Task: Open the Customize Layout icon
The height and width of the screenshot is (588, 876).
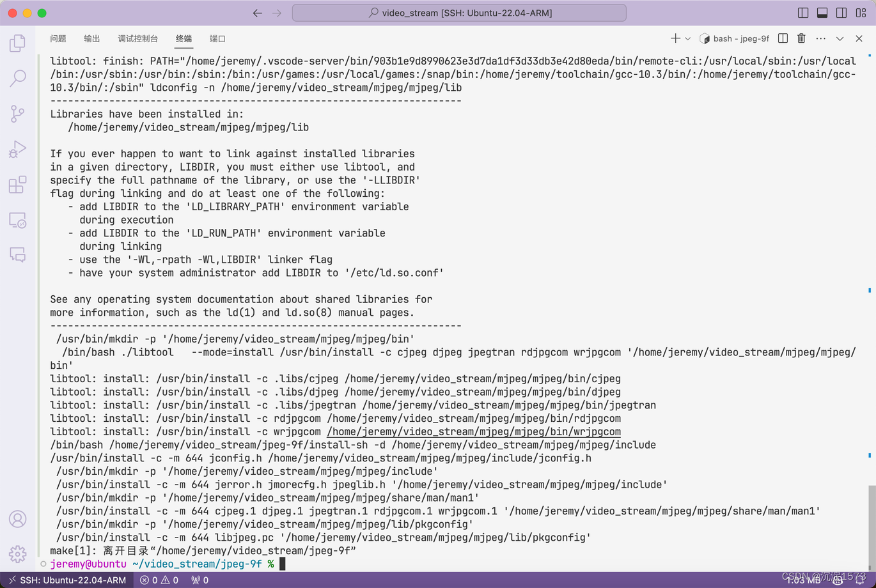Action: click(860, 13)
